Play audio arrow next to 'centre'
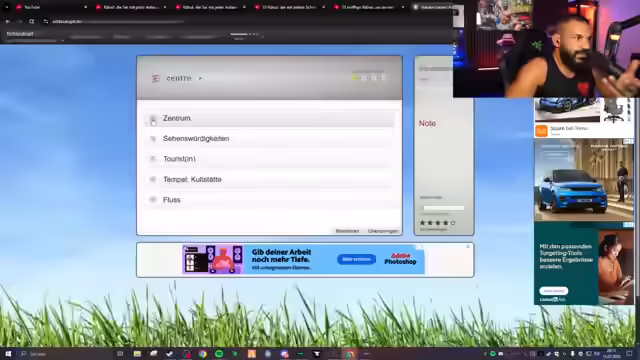The image size is (640, 360). [x=200, y=78]
